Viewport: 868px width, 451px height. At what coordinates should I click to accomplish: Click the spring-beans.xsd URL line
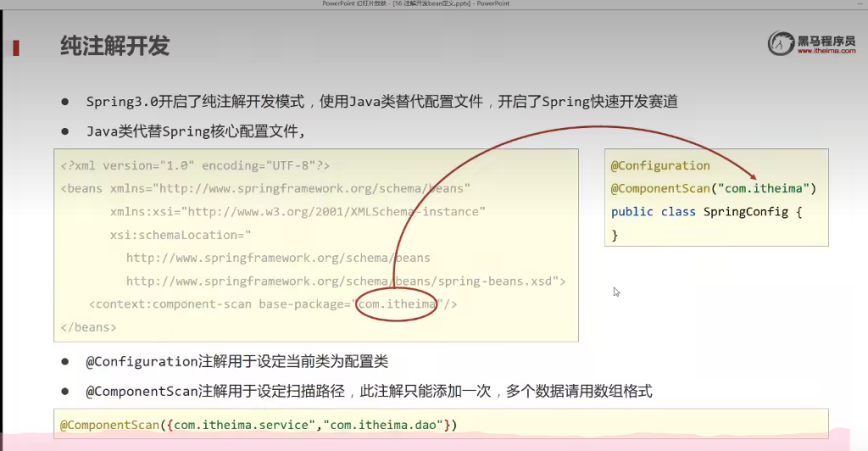(345, 281)
